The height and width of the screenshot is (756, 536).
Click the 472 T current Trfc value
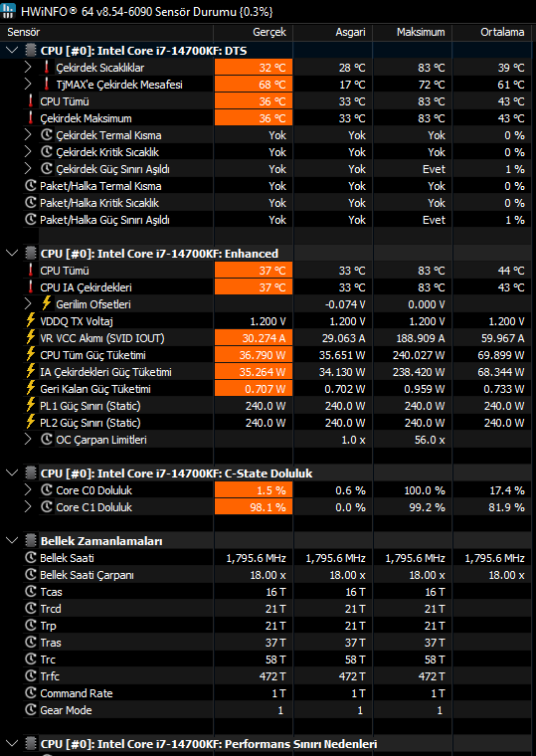tap(272, 676)
